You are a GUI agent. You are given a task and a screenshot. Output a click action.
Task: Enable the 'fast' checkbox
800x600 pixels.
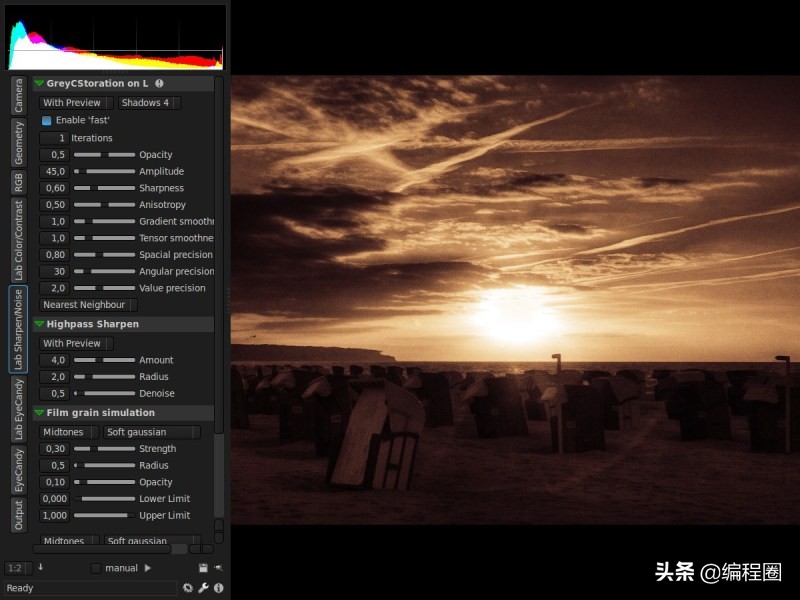(x=46, y=120)
